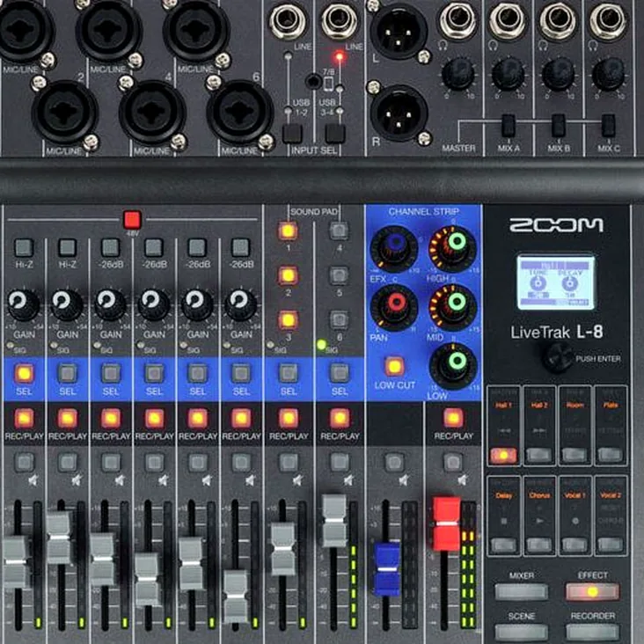Grab the blue EFX return fader
The height and width of the screenshot is (644, 644).
click(387, 569)
